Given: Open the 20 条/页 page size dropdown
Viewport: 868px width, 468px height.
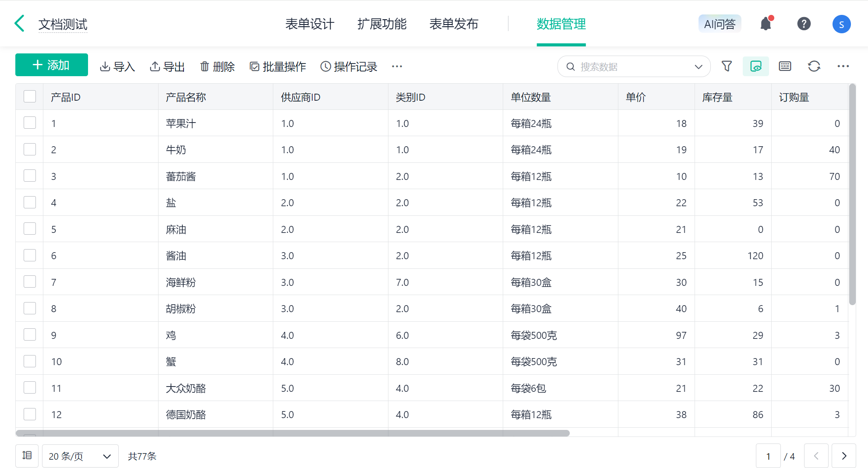Looking at the screenshot, I should 80,456.
